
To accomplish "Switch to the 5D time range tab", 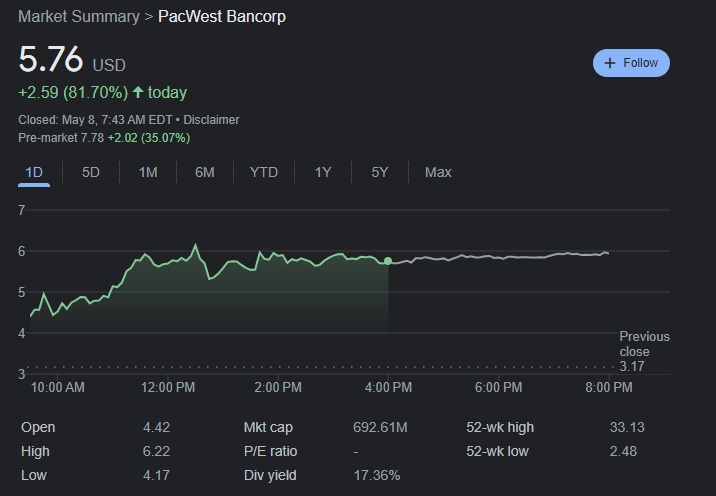I will point(91,172).
